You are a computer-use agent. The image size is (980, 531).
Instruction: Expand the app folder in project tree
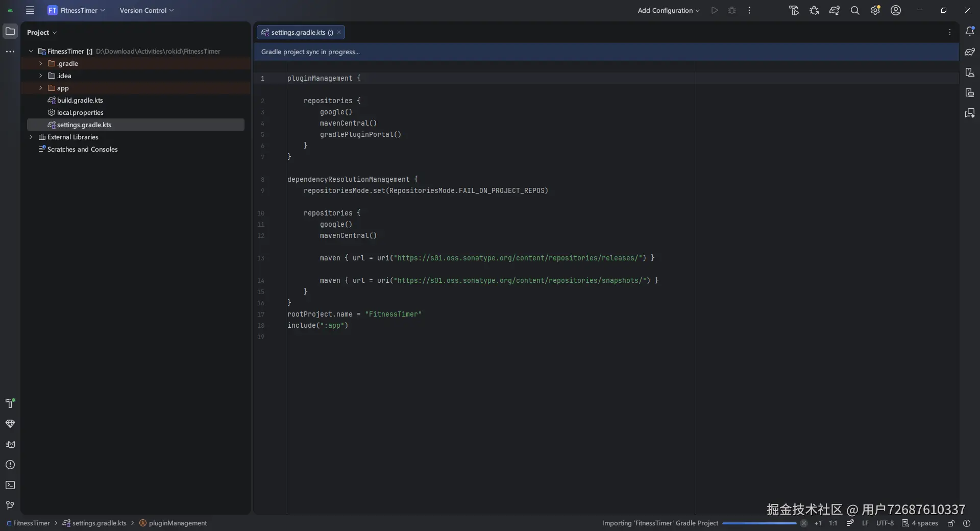[41, 88]
